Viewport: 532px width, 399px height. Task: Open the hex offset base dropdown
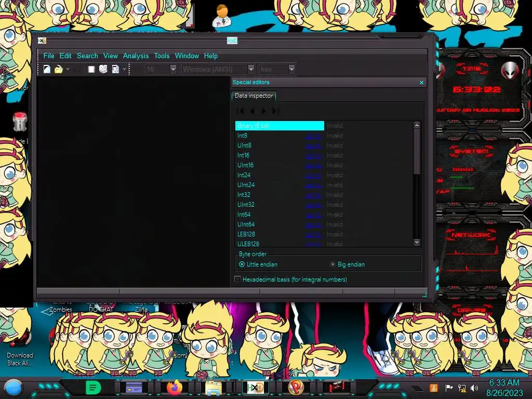pos(291,69)
